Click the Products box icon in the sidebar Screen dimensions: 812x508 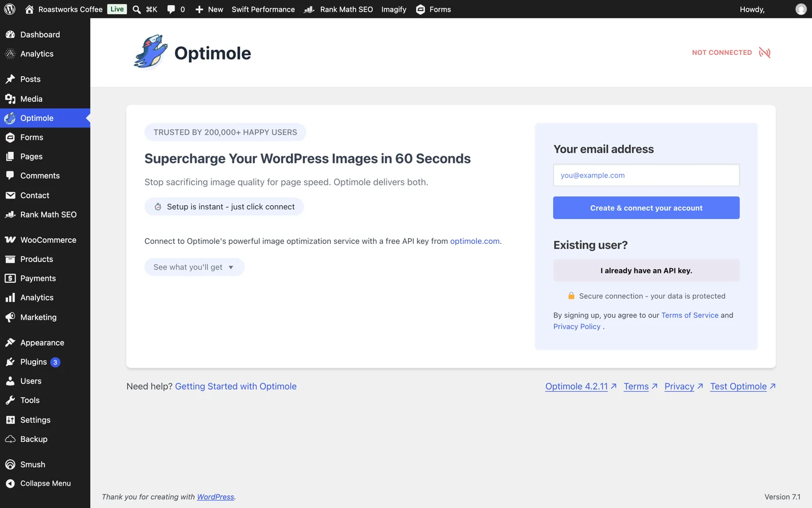(10, 259)
